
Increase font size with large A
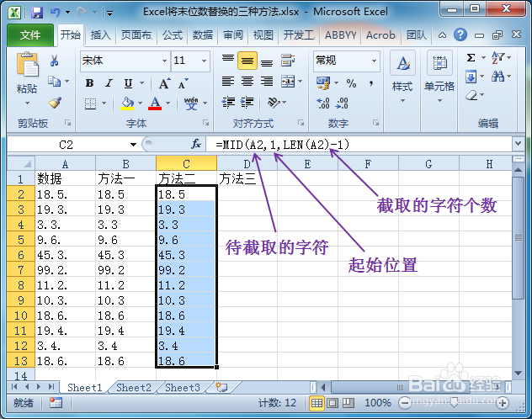click(164, 83)
